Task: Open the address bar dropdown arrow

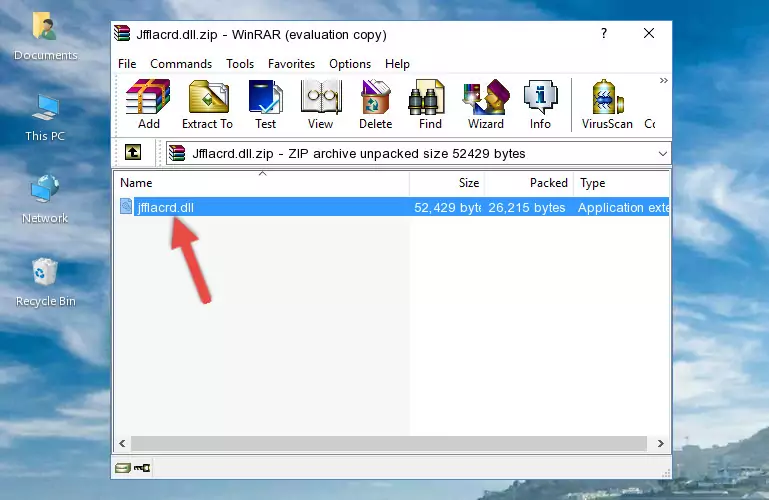Action: coord(663,153)
